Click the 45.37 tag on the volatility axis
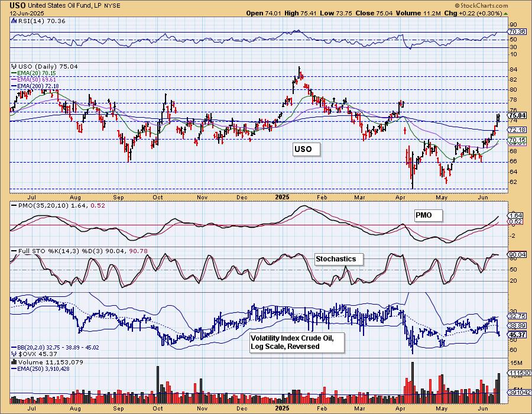This screenshot has width=532, height=414. point(517,335)
